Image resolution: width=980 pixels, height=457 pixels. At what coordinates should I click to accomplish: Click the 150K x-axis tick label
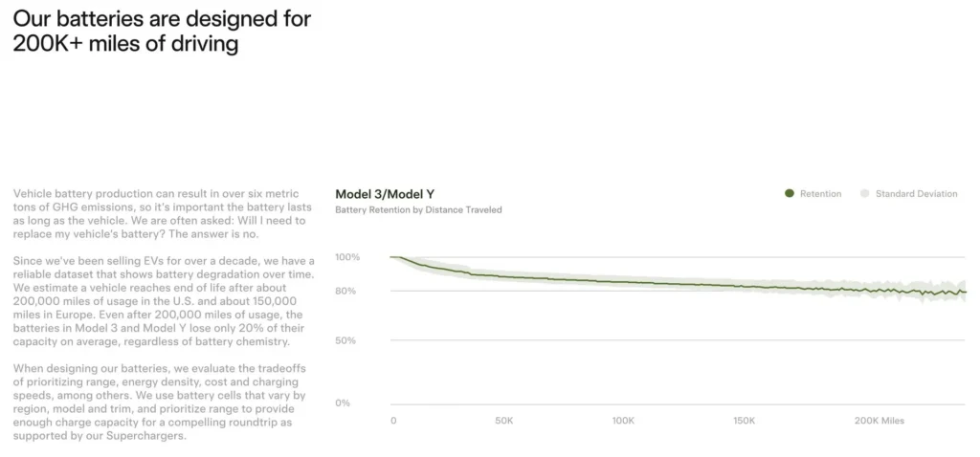click(744, 420)
